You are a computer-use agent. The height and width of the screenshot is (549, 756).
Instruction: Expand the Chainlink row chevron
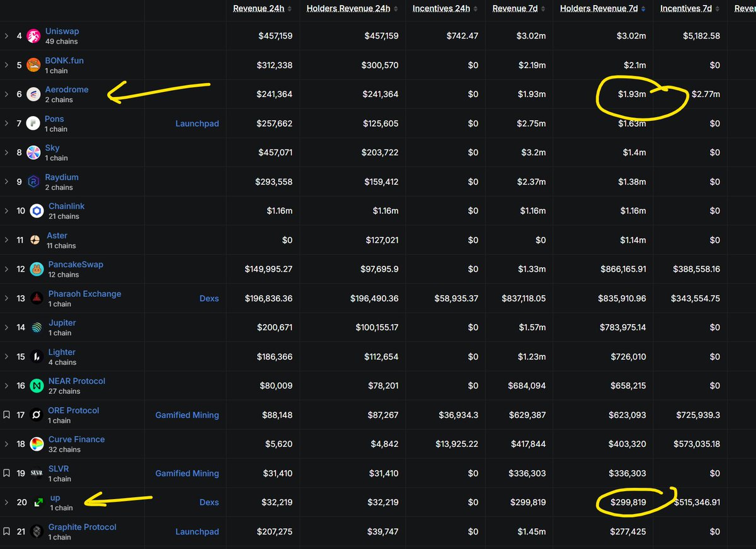[x=6, y=211]
